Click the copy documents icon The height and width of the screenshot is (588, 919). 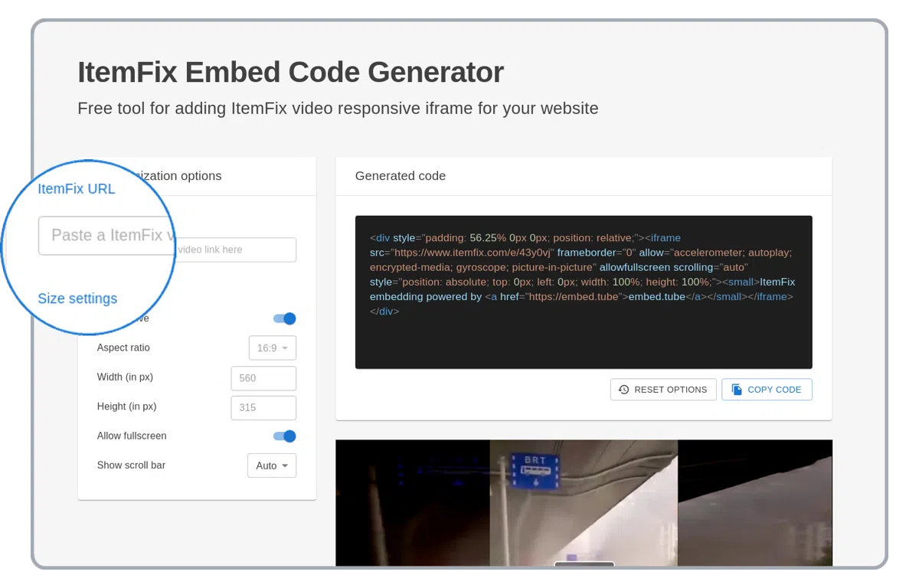[x=737, y=390]
